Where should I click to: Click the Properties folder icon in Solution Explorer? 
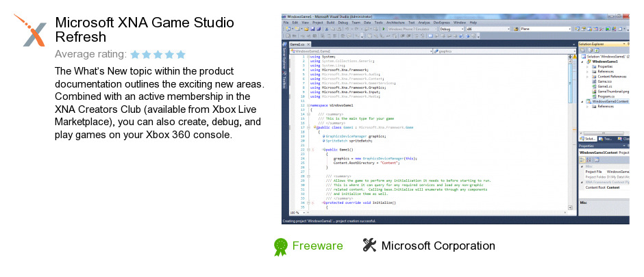594,66
